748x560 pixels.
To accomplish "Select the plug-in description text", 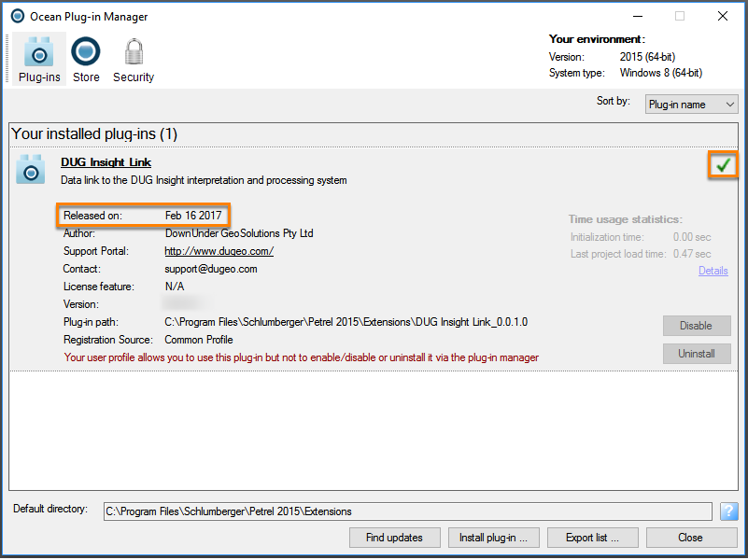I will [204, 180].
